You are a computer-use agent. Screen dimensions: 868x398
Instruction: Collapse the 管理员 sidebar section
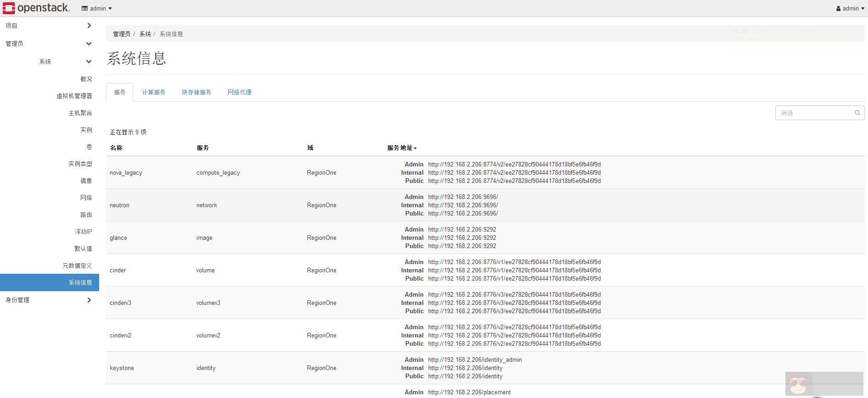(x=49, y=44)
